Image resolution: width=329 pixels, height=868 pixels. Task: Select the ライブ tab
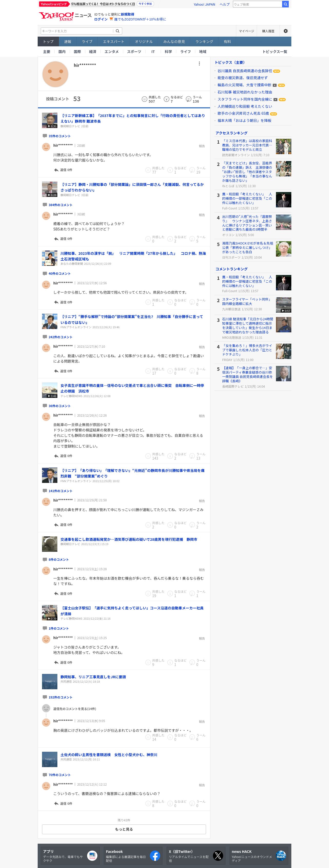pos(87,41)
